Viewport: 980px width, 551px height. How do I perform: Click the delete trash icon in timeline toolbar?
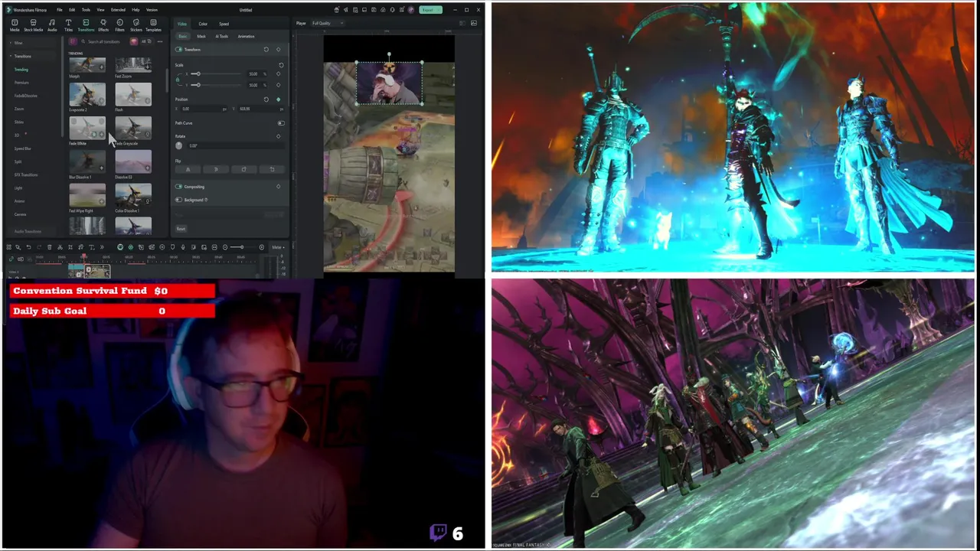tap(49, 247)
